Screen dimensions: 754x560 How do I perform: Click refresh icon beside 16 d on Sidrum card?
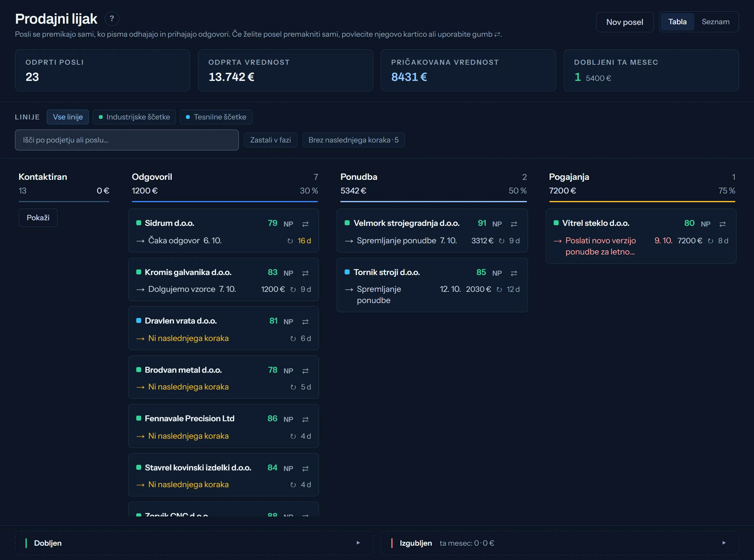(290, 241)
